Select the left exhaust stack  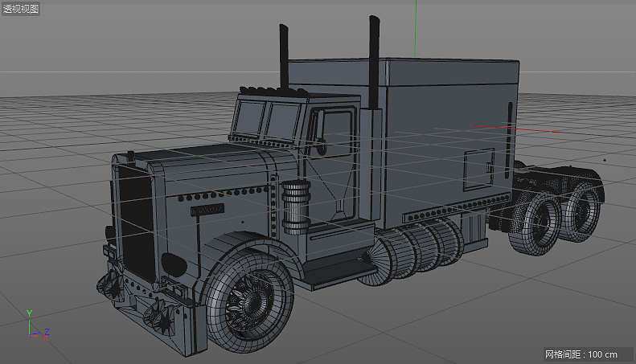(284, 58)
